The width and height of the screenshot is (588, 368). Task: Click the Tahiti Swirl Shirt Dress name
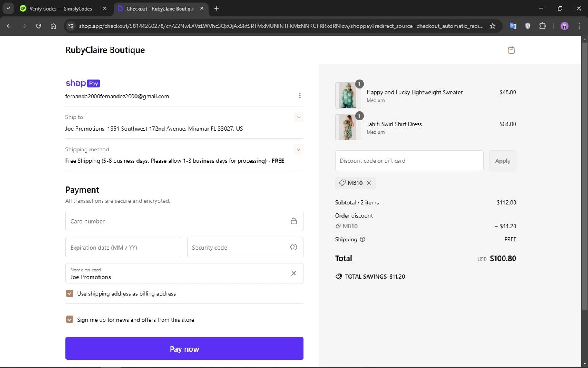[x=394, y=124]
